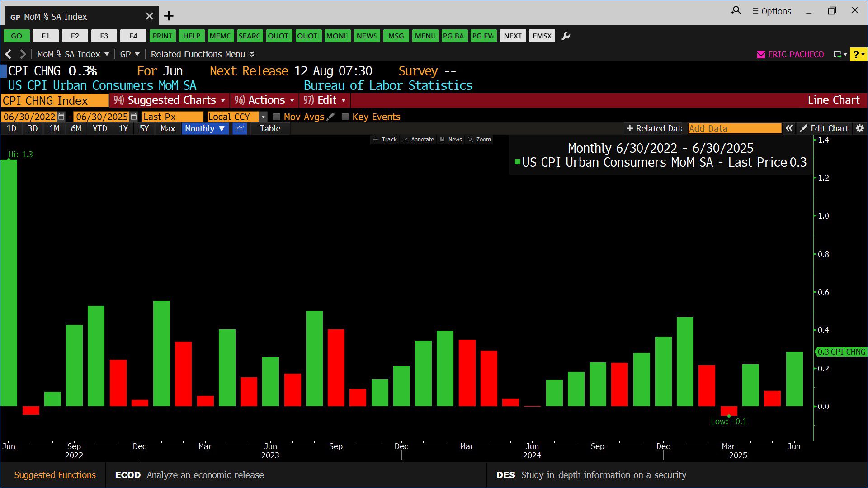868x488 pixels.
Task: Click the 0.3 CPI CHNG axis label
Action: [841, 352]
